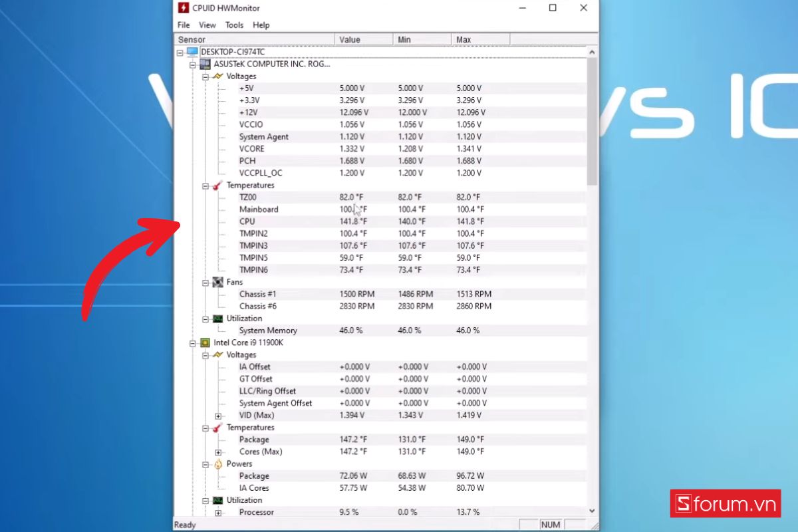Click the scrollbar down arrow
Viewport: 798px width, 532px height.
[592, 511]
